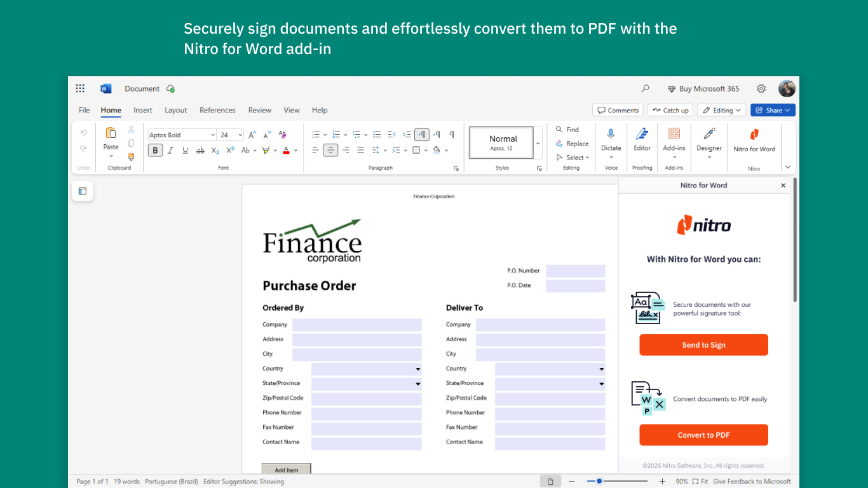
Task: Switch to the References tab
Action: coord(217,110)
